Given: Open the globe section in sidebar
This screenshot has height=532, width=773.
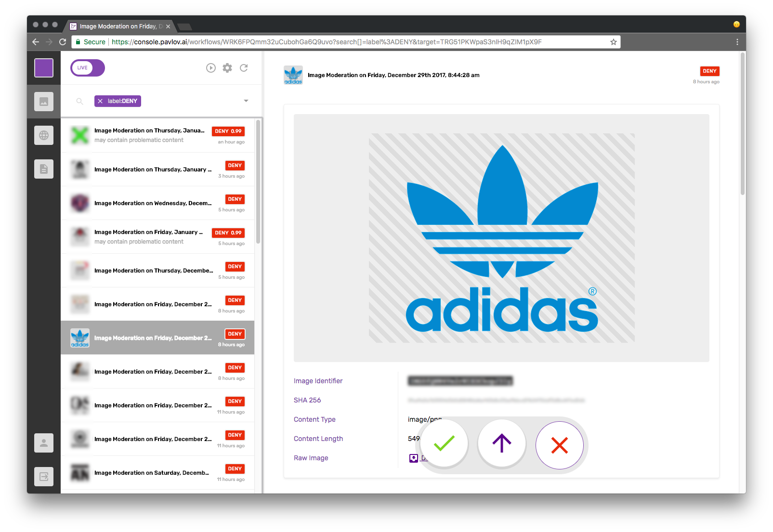Looking at the screenshot, I should tap(44, 135).
